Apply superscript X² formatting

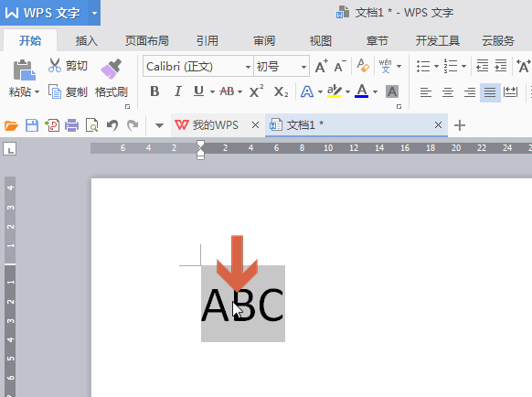[x=257, y=91]
